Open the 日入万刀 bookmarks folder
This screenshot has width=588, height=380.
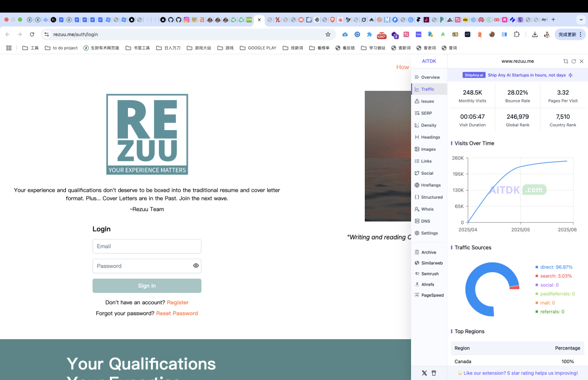tap(168, 48)
